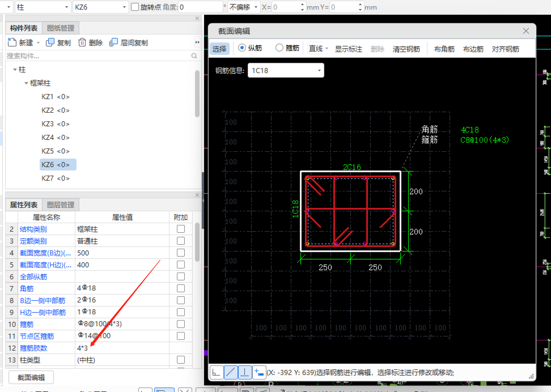551x392 pixels.
Task: Select the 箍筋 radio button
Action: pyautogui.click(x=279, y=48)
